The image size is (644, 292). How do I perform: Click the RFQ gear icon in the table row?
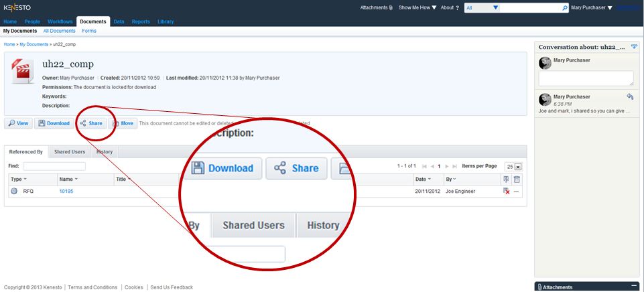tap(14, 191)
